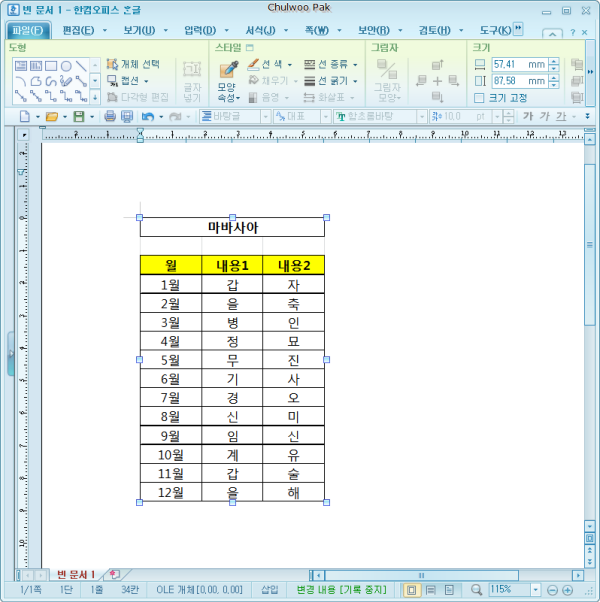The image size is (600, 602).
Task: Toggle italic 가 text formatting
Action: click(x=544, y=116)
